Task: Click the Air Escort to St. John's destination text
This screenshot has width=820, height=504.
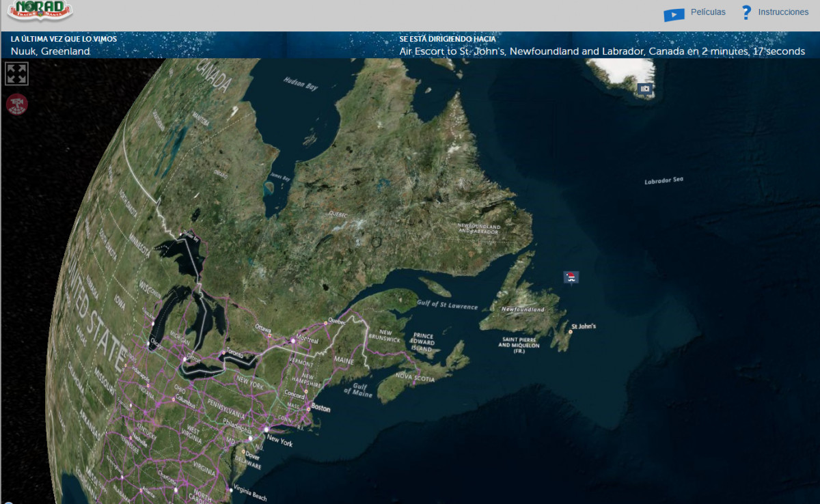Action: coord(601,51)
